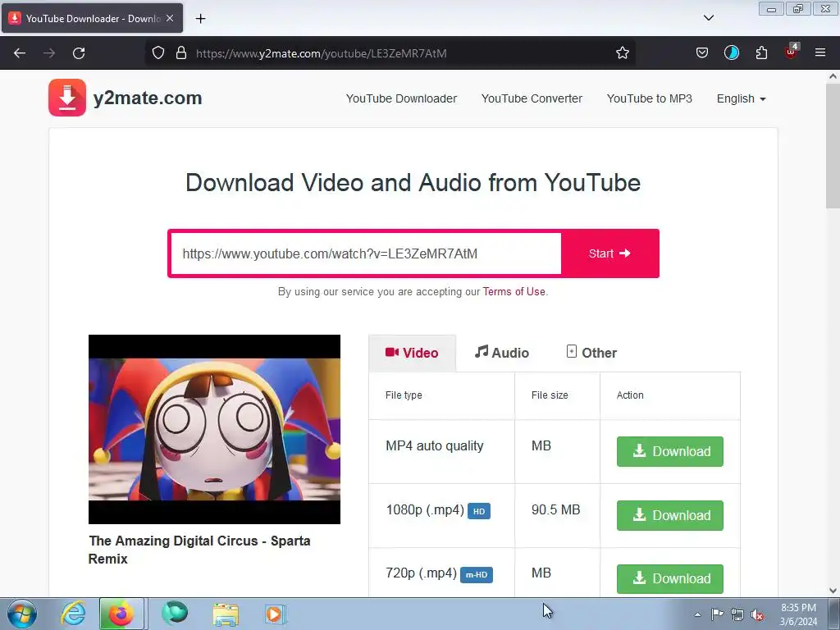Open uBlock extension with badge 4
Screen dimensions: 840x630
[x=792, y=52]
